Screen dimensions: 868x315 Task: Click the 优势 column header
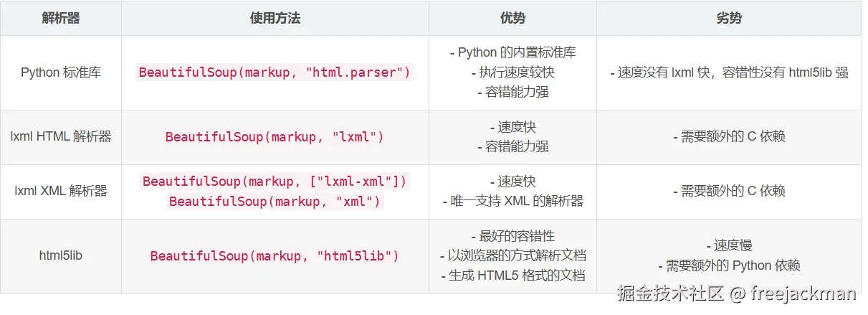pos(512,19)
